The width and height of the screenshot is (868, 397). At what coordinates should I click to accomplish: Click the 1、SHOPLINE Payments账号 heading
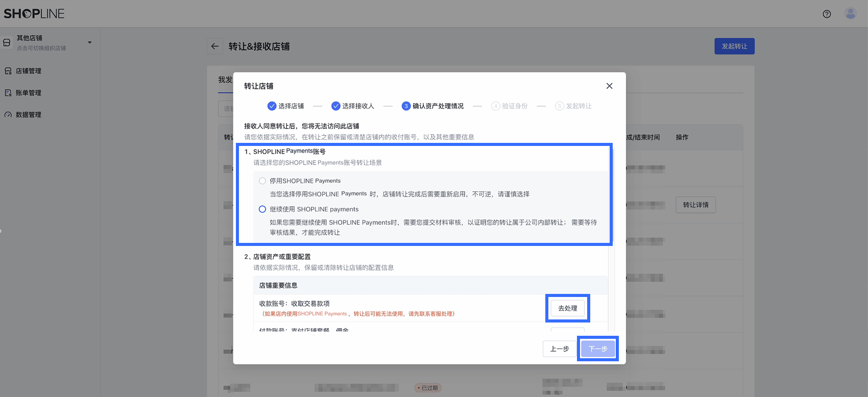[x=284, y=152]
